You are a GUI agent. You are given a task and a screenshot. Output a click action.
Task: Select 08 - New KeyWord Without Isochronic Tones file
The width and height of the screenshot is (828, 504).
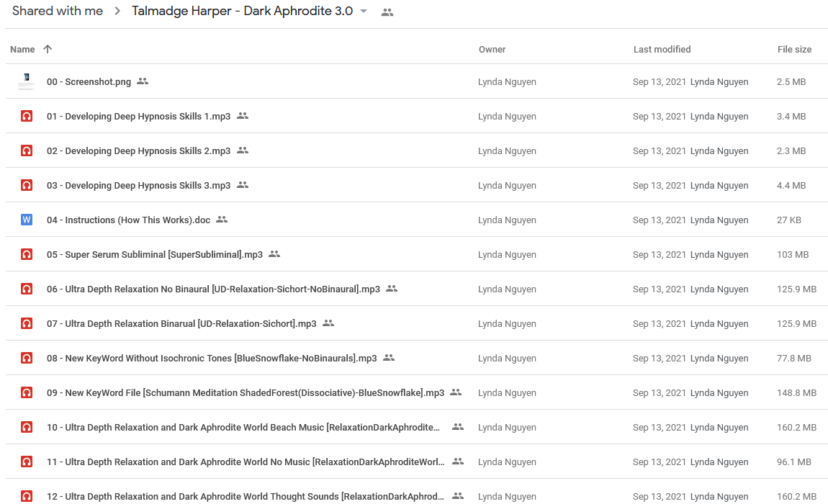[212, 359]
